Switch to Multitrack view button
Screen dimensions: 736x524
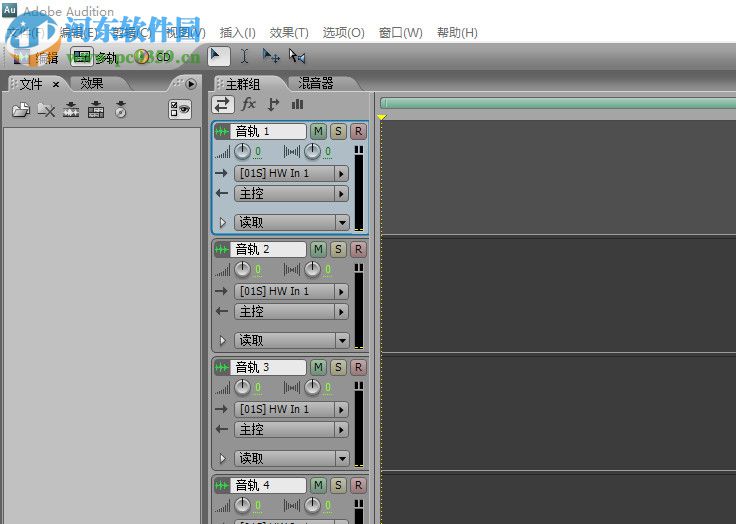[x=94, y=57]
